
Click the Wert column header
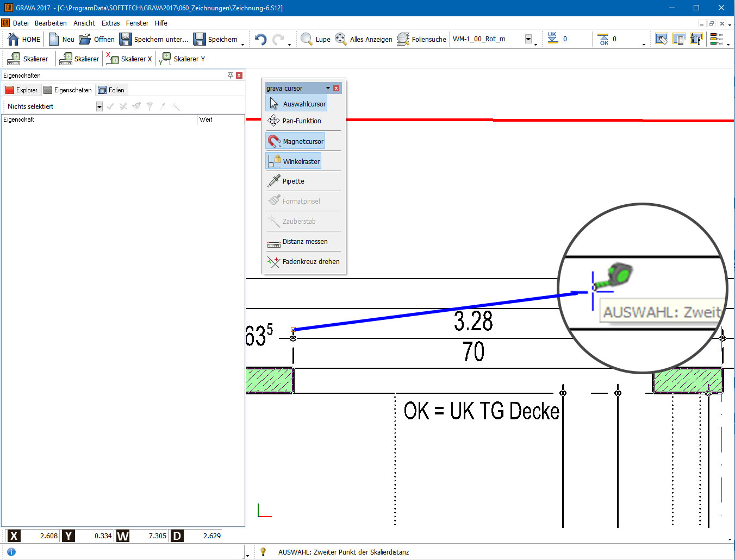point(221,119)
